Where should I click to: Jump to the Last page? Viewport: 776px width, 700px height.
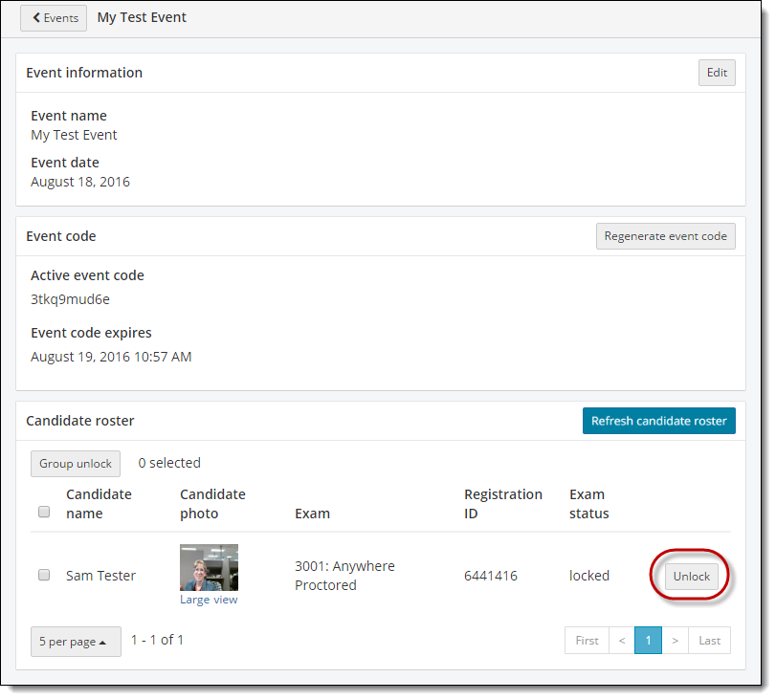pyautogui.click(x=709, y=641)
